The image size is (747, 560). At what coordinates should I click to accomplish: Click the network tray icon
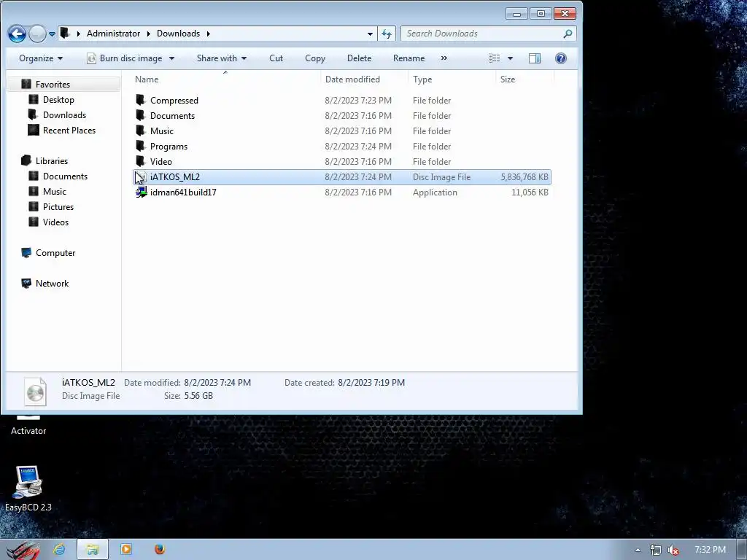click(656, 550)
